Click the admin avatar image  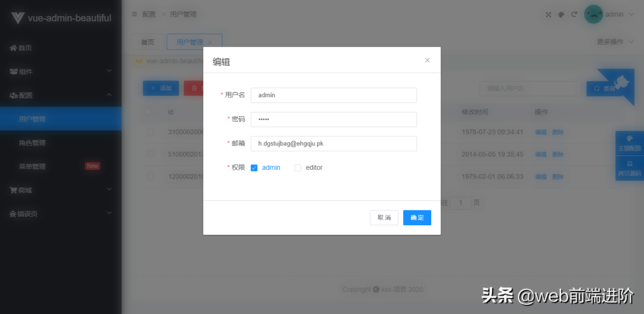coord(593,14)
